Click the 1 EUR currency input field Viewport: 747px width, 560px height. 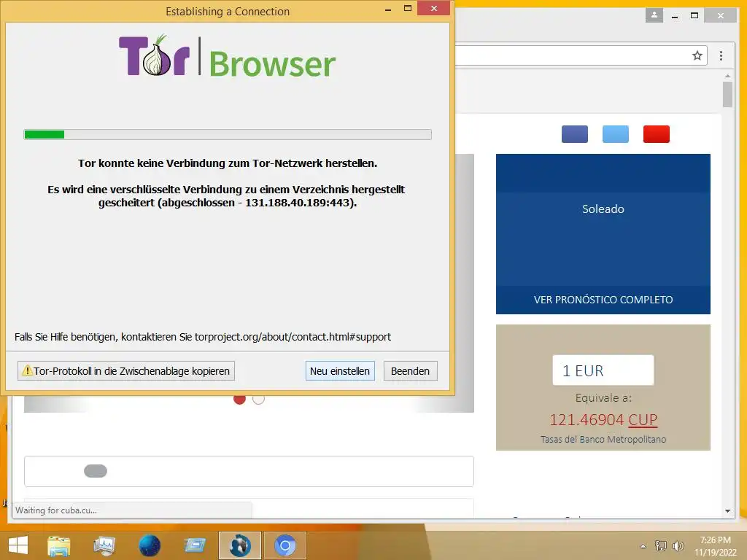pos(603,370)
